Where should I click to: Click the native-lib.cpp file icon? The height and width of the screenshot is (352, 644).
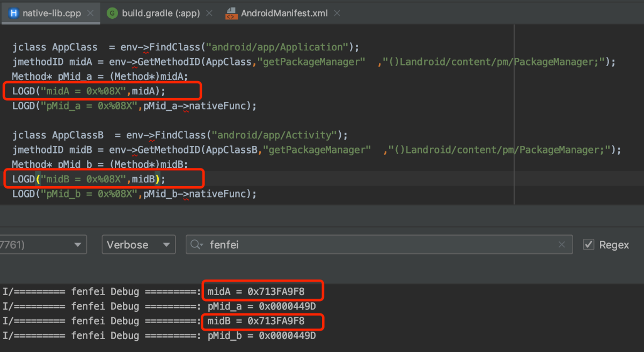tap(14, 13)
